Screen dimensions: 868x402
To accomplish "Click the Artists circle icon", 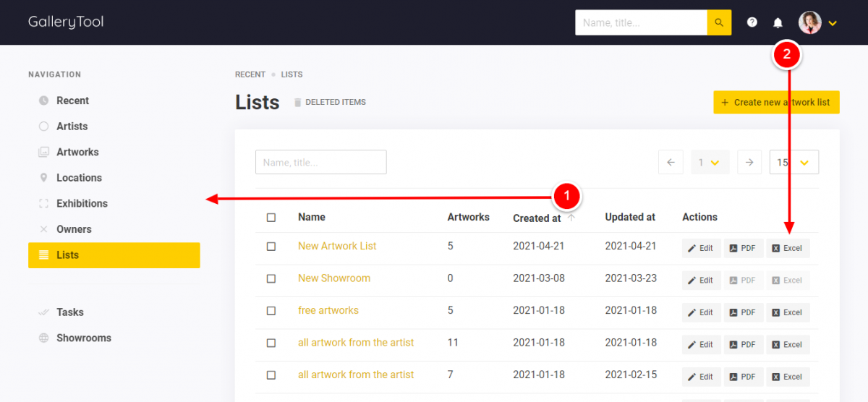I will point(43,126).
